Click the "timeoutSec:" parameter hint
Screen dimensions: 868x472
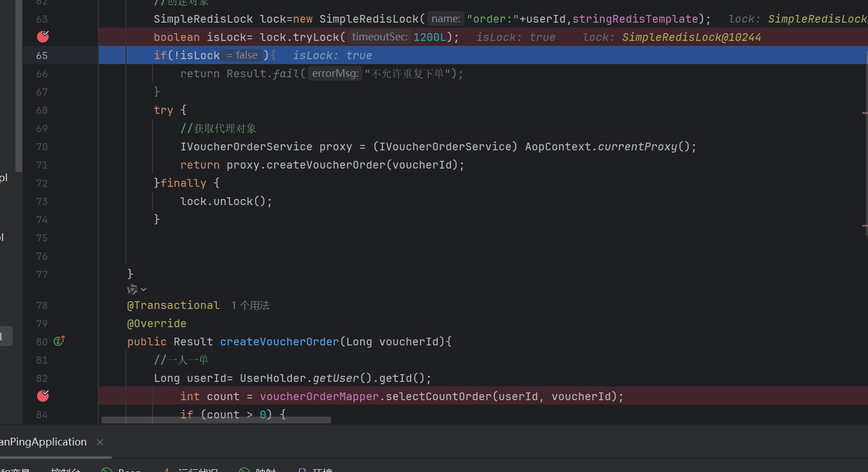tap(380, 37)
